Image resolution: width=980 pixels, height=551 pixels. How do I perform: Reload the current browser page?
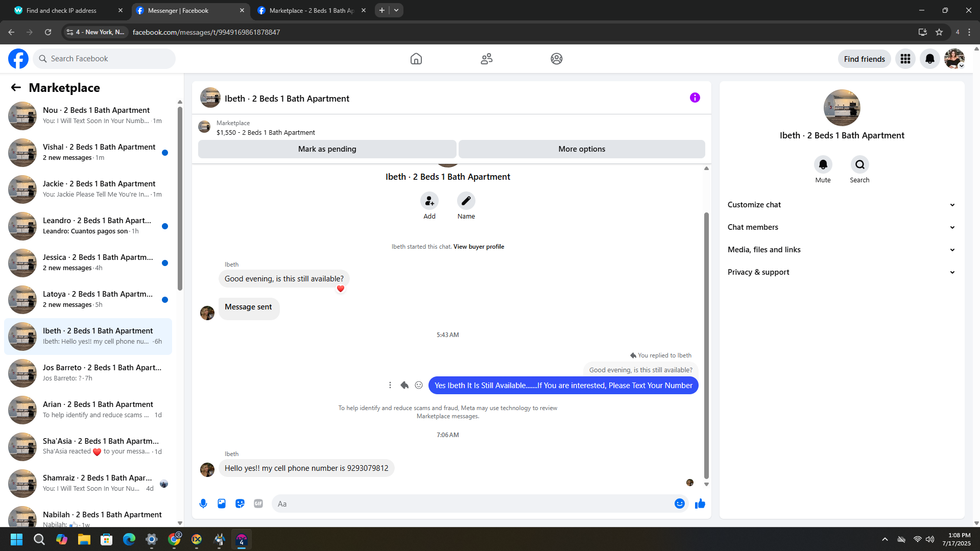click(48, 32)
